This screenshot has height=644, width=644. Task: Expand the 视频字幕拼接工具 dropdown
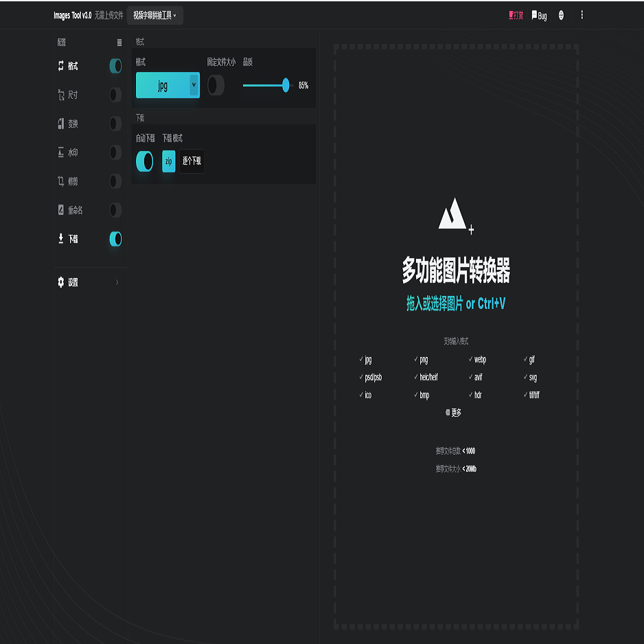pos(154,15)
